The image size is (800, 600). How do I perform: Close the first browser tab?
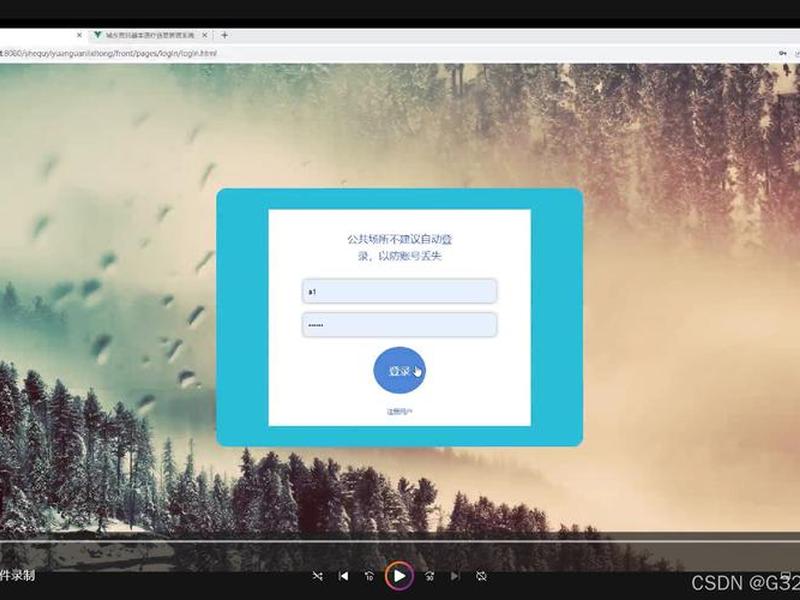(x=79, y=35)
